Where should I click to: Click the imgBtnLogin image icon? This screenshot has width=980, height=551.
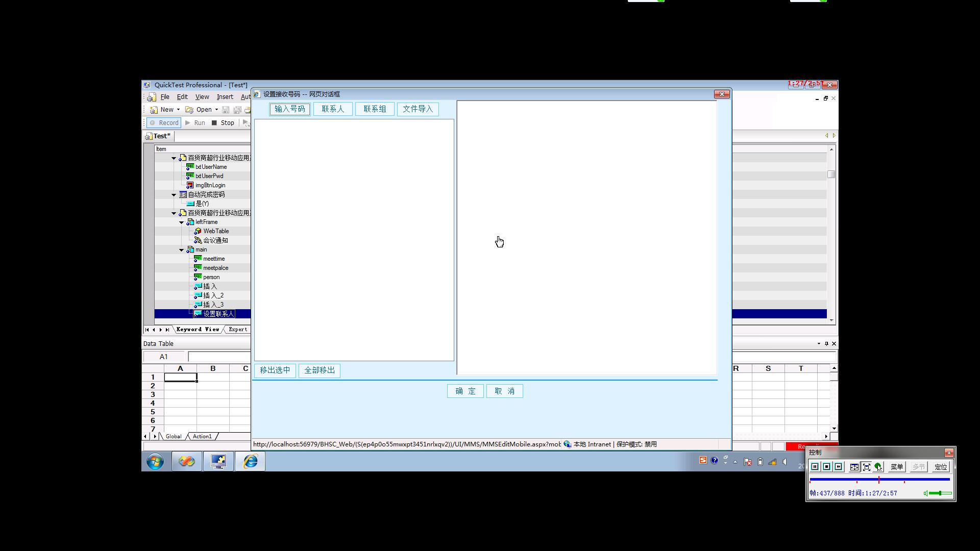point(190,185)
